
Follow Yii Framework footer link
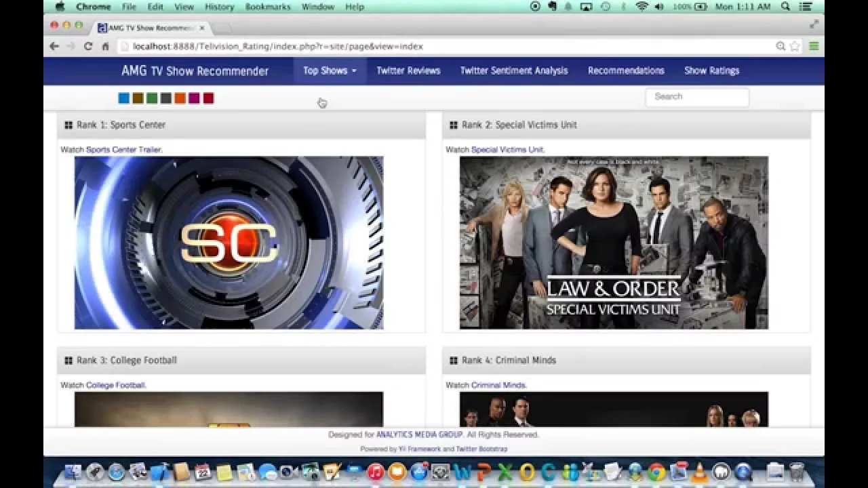[419, 449]
